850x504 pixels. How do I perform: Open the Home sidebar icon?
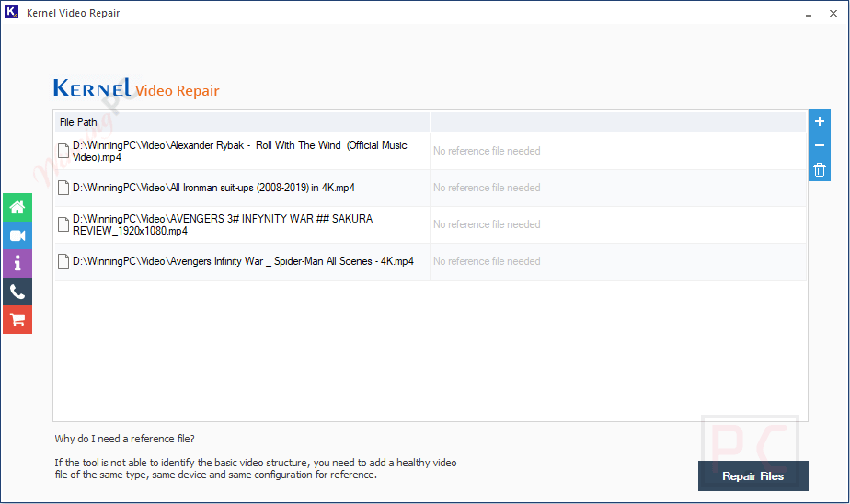tap(17, 208)
